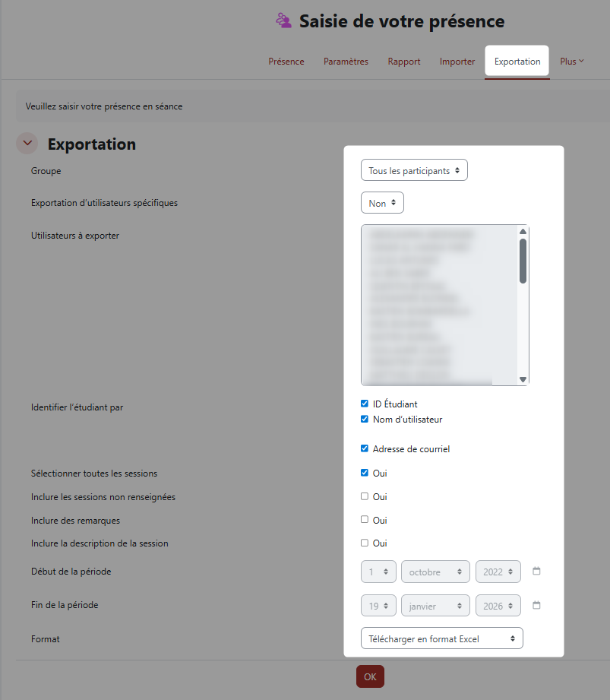Image resolution: width=610 pixels, height=700 pixels.
Task: Uncheck the ID Étudiant checkbox
Action: pyautogui.click(x=365, y=404)
